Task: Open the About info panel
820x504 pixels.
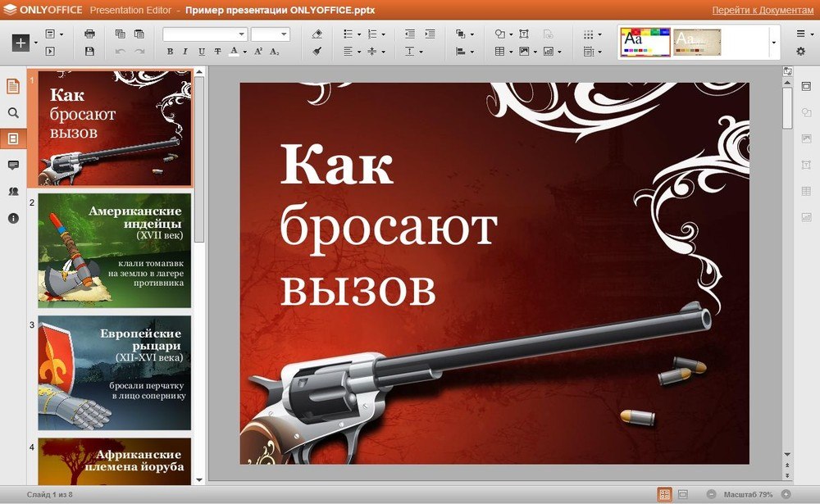Action: 13,218
